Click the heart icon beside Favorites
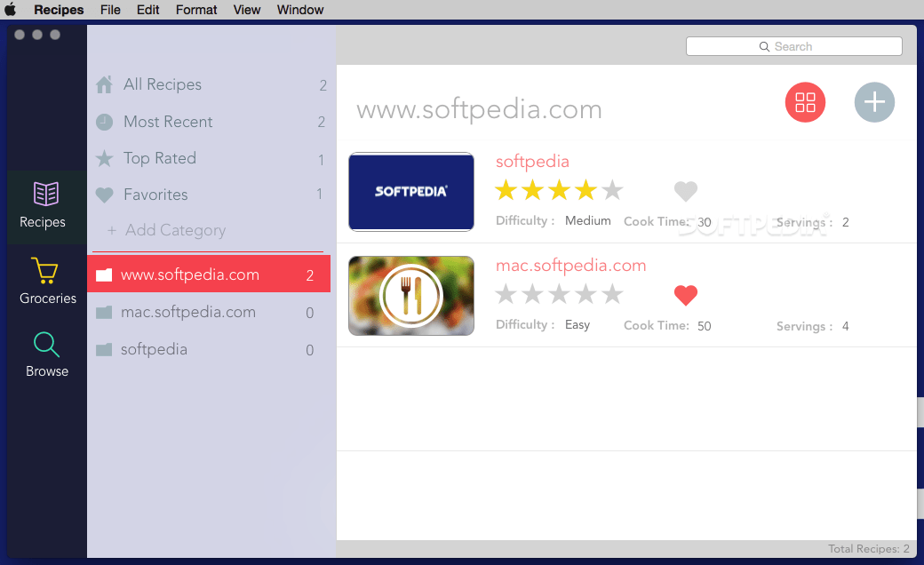The width and height of the screenshot is (924, 565). pyautogui.click(x=104, y=195)
